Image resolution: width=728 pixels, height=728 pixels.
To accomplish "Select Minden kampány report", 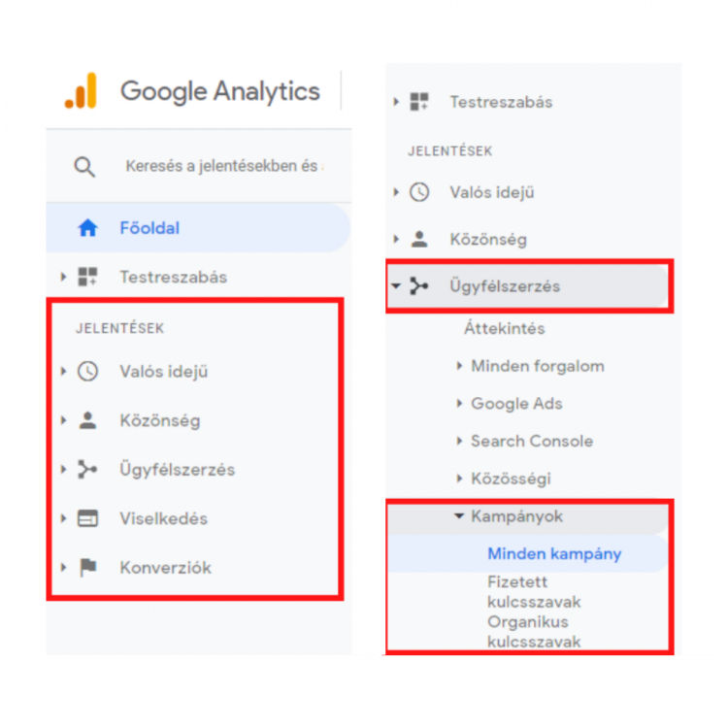I will (554, 554).
